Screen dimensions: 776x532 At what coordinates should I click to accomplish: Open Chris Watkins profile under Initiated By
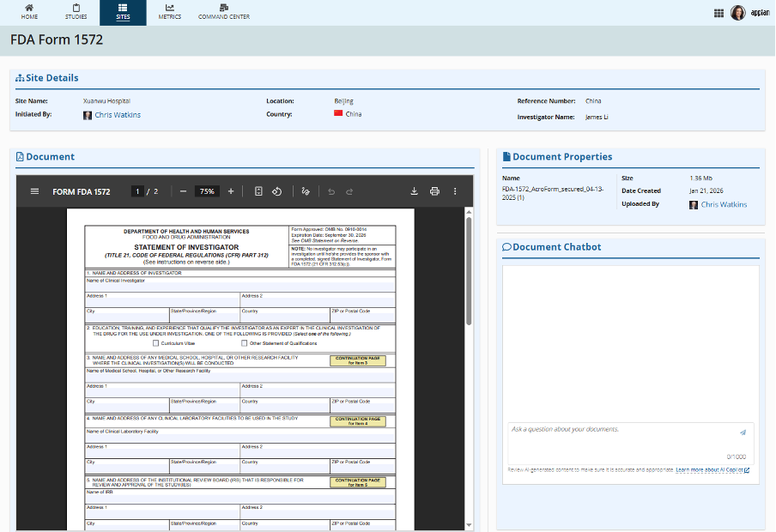(118, 115)
